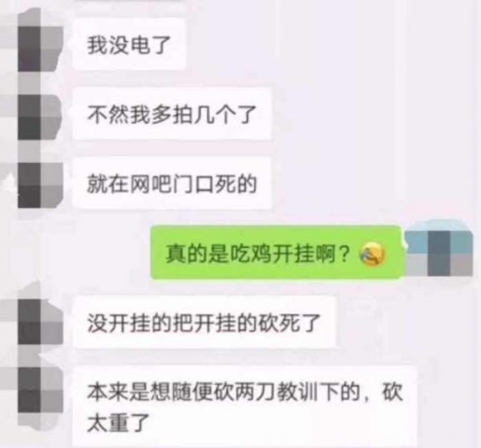481x448 pixels.
Task: Click the "太重了" line in last message
Action: point(118,423)
